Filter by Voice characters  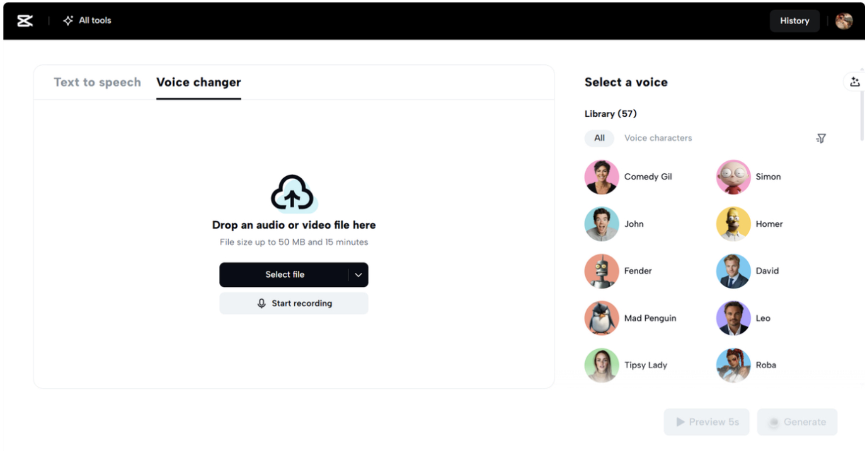pyautogui.click(x=658, y=138)
